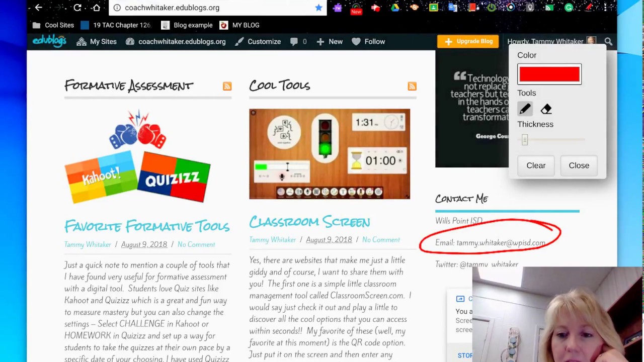644x362 pixels.
Task: Open the MY BLOG bookmark
Action: (x=239, y=25)
